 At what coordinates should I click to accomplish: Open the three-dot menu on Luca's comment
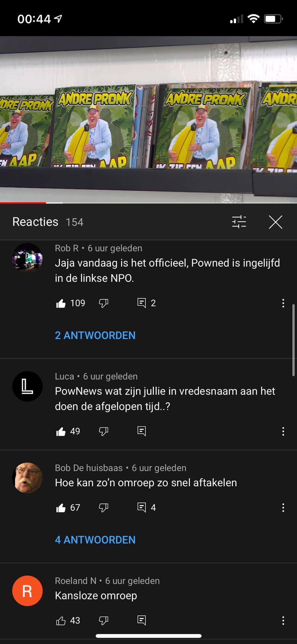[x=283, y=431]
